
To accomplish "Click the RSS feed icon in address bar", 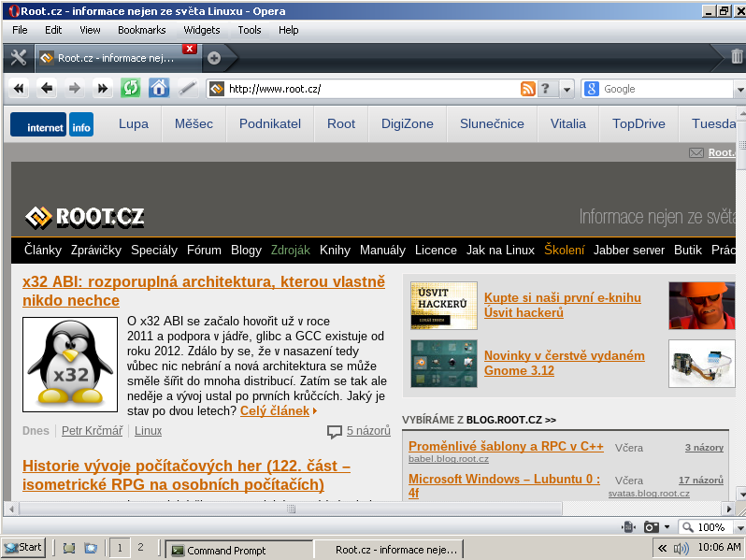I will (527, 89).
